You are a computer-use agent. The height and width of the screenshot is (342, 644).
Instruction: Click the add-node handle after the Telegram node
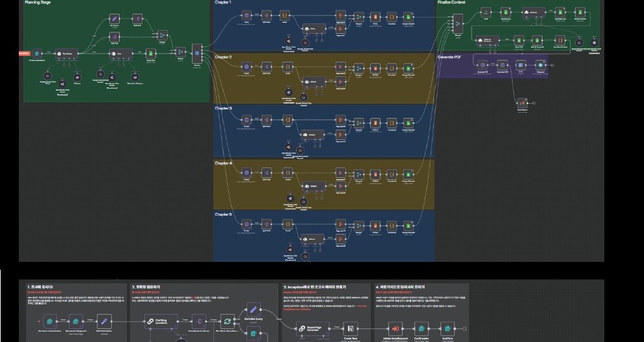point(552,65)
